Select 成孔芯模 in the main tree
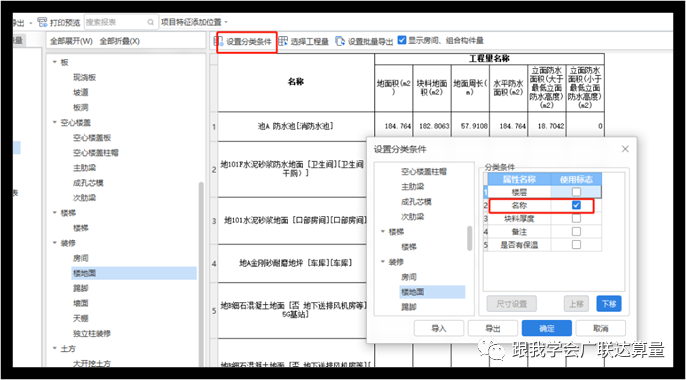 [x=88, y=183]
